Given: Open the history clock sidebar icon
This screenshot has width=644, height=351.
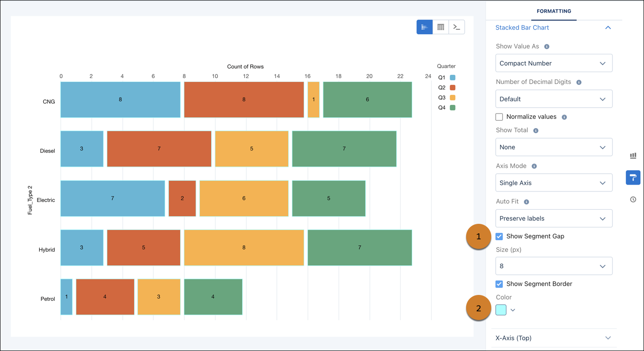Looking at the screenshot, I should click(633, 200).
